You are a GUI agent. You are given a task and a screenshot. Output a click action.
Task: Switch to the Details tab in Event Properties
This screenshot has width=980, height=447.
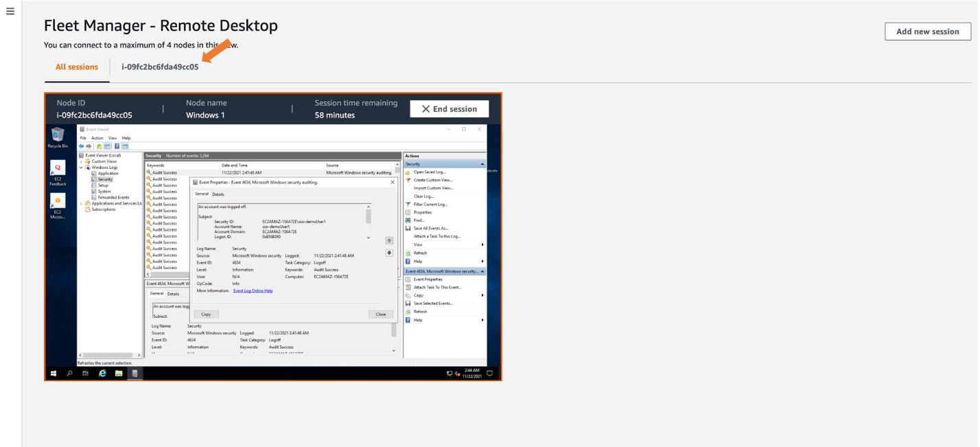click(217, 194)
